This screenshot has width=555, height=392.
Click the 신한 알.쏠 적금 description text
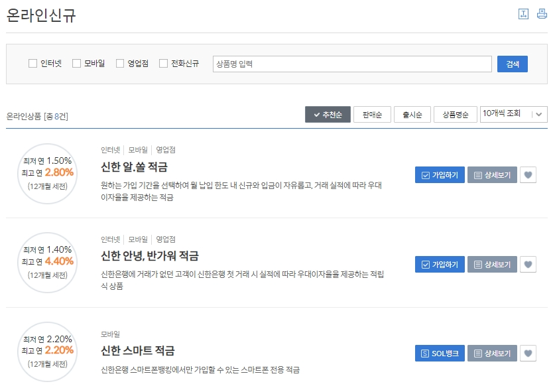pyautogui.click(x=241, y=191)
